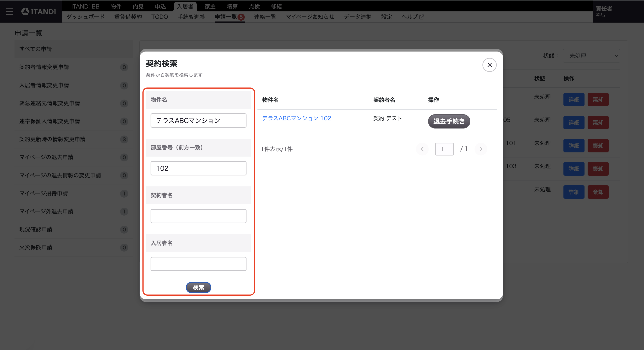Click the 1件表示/1件 count text
This screenshot has width=644, height=350.
click(x=277, y=149)
